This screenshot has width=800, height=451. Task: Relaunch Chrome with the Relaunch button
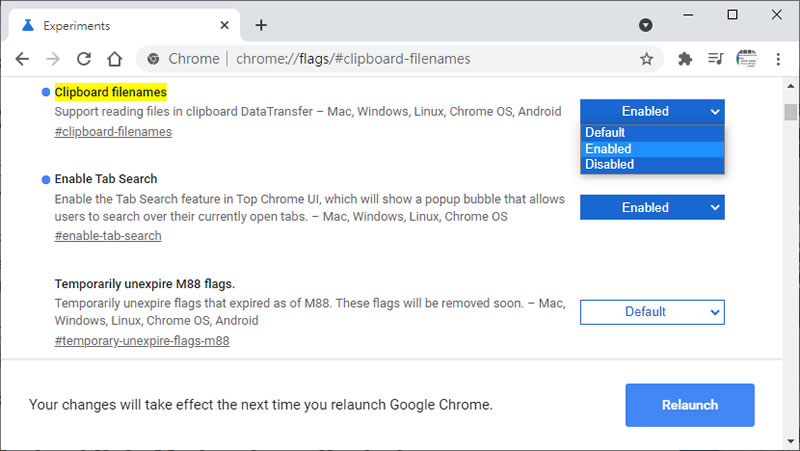689,405
